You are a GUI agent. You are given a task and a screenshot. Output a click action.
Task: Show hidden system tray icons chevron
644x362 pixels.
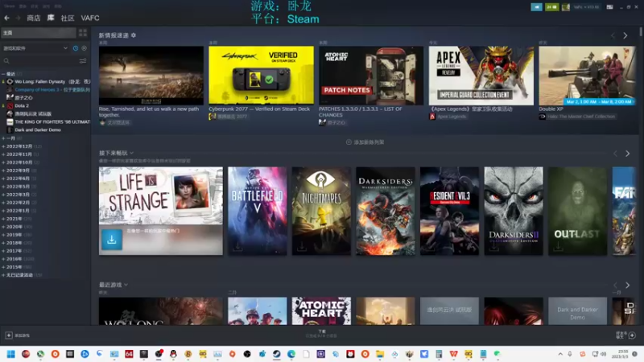point(560,354)
